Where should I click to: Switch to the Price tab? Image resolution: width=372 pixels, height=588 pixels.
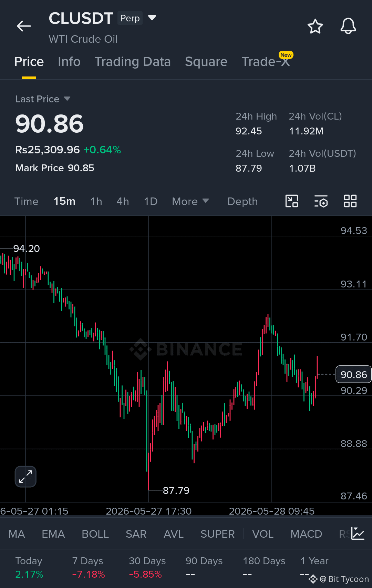(29, 62)
